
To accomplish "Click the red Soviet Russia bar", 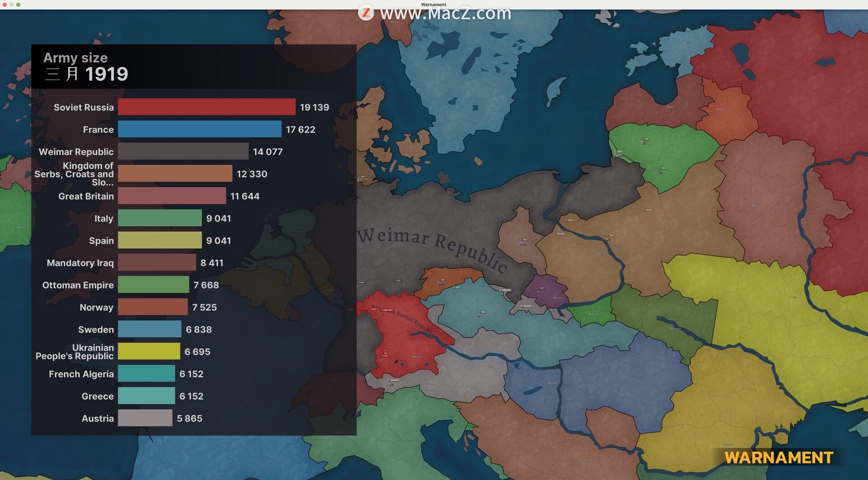I will [x=207, y=107].
